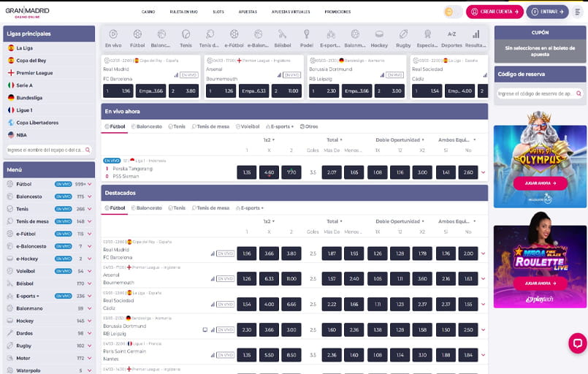Expand Tenis de mesa menu entry
588x374 pixels.
pos(90,221)
